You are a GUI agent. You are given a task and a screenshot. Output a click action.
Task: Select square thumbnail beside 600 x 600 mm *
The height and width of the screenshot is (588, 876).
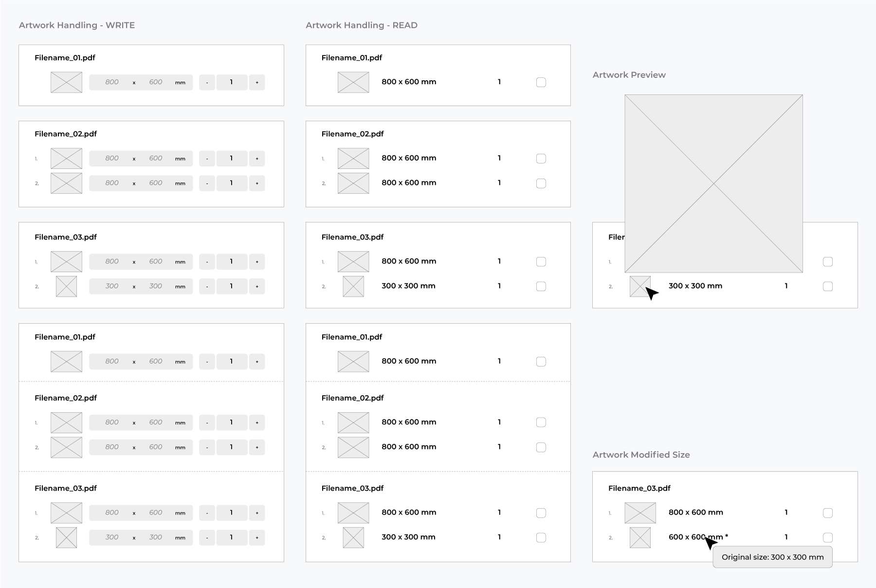[x=640, y=537]
